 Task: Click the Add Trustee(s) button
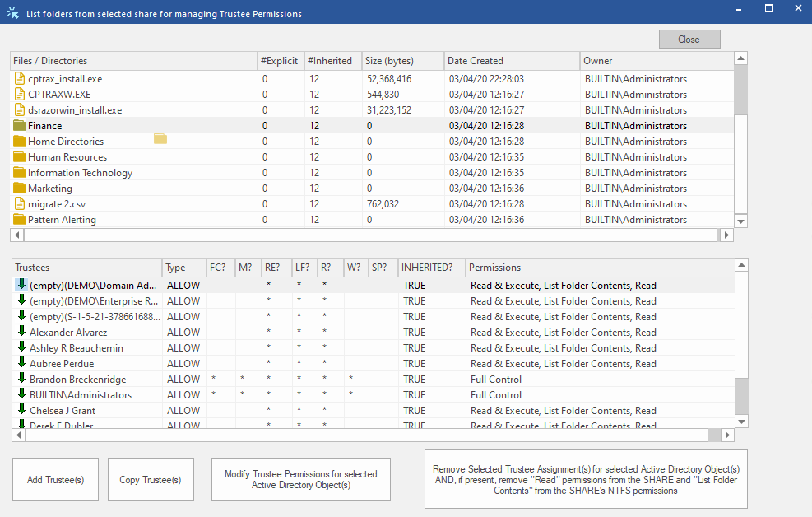coord(55,478)
